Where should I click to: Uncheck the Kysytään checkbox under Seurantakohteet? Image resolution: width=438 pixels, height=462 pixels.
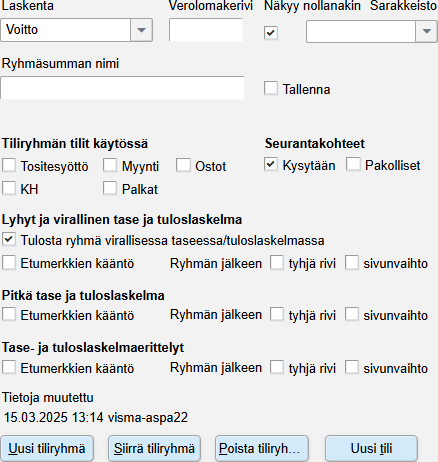click(271, 165)
